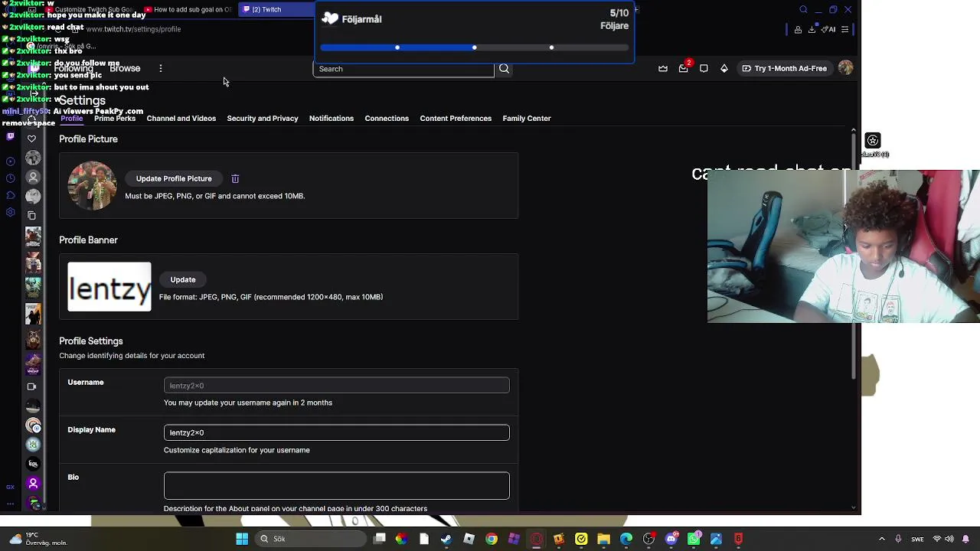Click the Windows taskbar search box 'Sök'
The height and width of the screenshot is (551, 980).
309,539
